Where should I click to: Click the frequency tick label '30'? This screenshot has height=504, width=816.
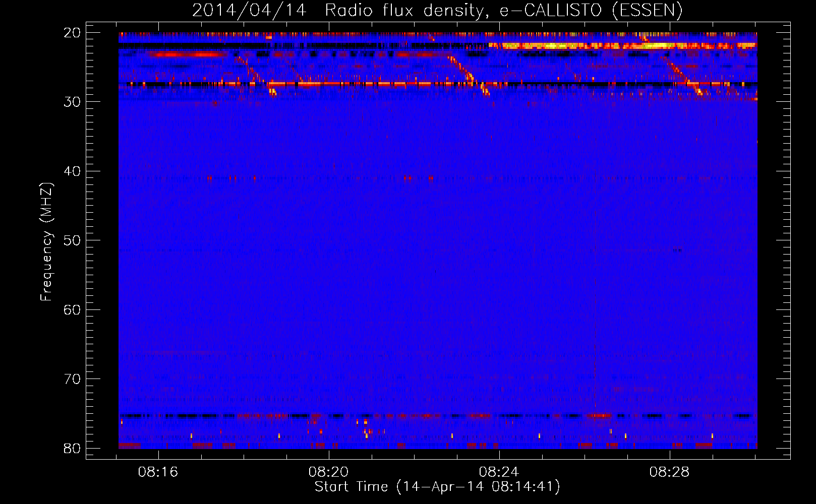point(72,102)
